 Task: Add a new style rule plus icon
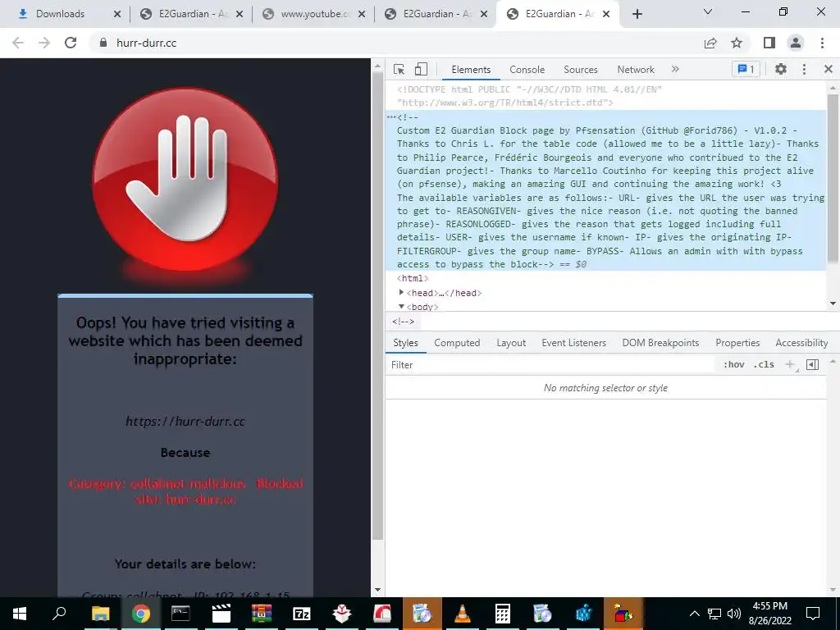(790, 365)
